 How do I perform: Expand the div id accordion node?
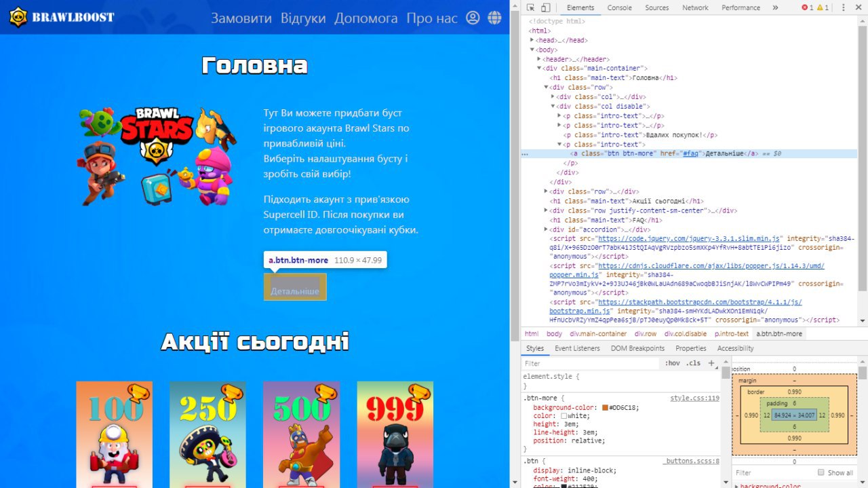(546, 229)
